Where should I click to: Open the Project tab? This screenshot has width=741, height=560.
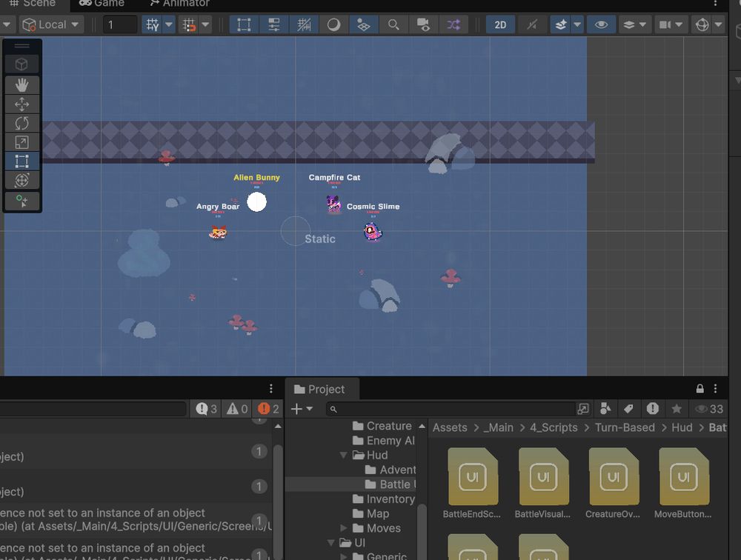pyautogui.click(x=319, y=389)
